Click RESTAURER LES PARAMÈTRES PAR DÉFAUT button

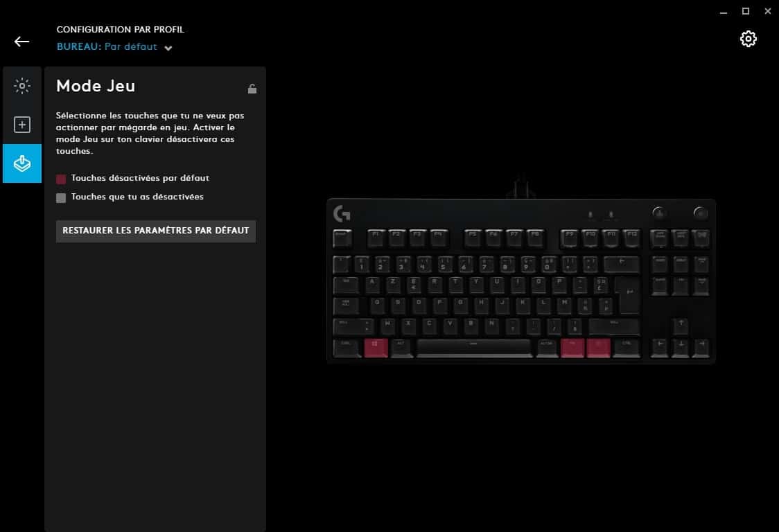tap(156, 231)
